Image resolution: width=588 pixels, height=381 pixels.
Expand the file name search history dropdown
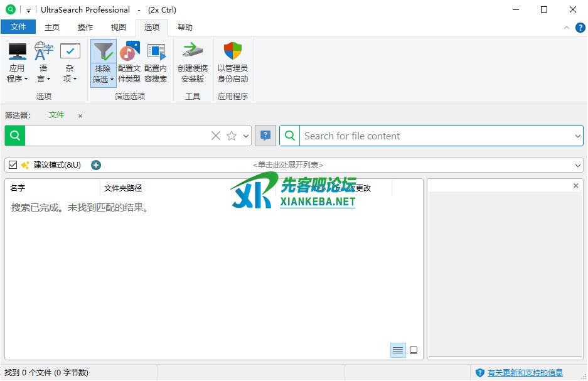point(246,136)
